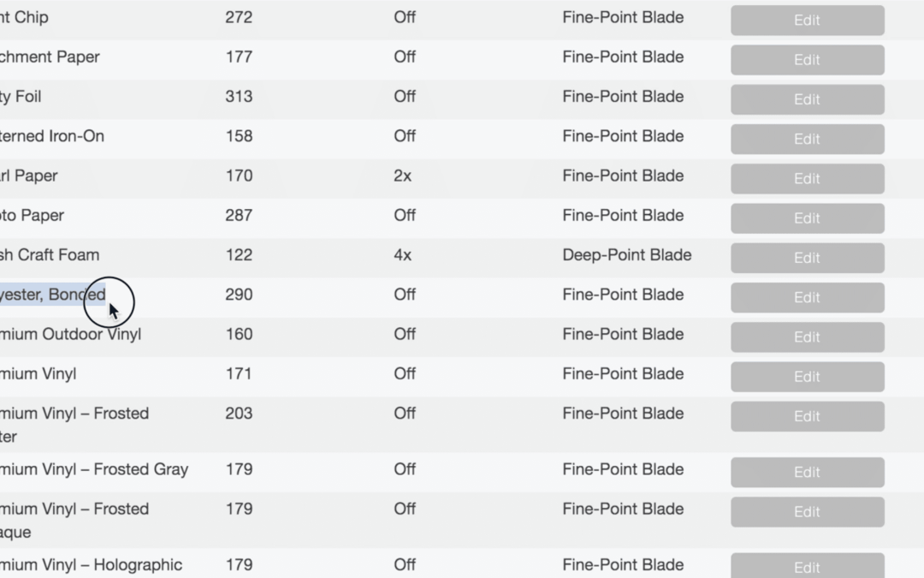Edit the Parchment Paper material settings
The image size is (924, 578).
point(807,60)
